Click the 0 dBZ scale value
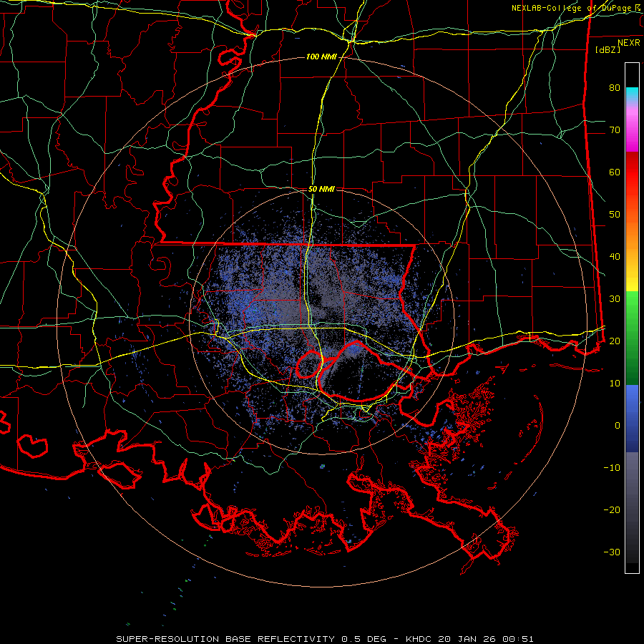The width and height of the screenshot is (644, 644). [x=618, y=426]
